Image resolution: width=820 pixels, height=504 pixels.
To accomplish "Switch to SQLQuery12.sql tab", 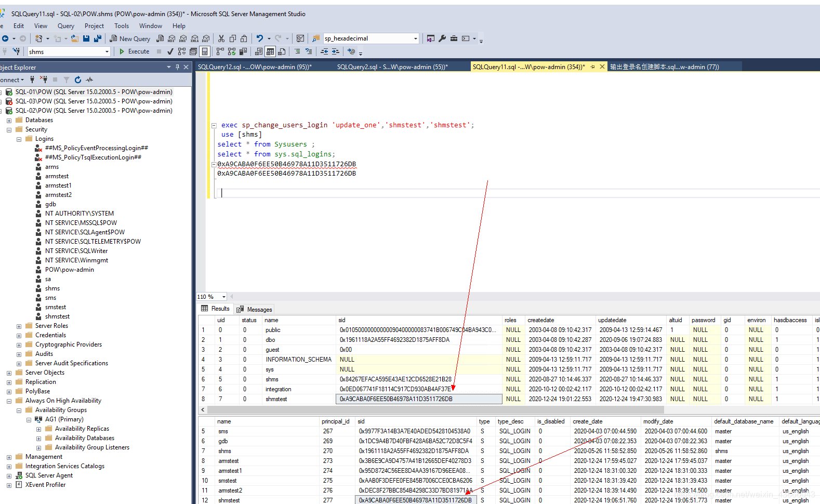I will [255, 67].
